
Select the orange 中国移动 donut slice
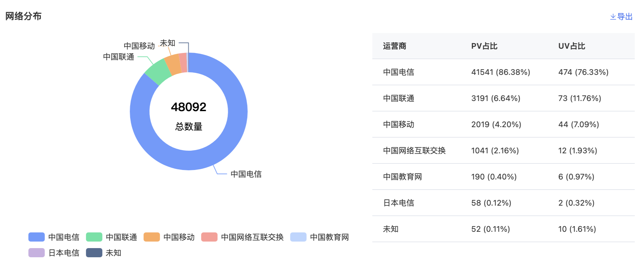pyautogui.click(x=173, y=64)
